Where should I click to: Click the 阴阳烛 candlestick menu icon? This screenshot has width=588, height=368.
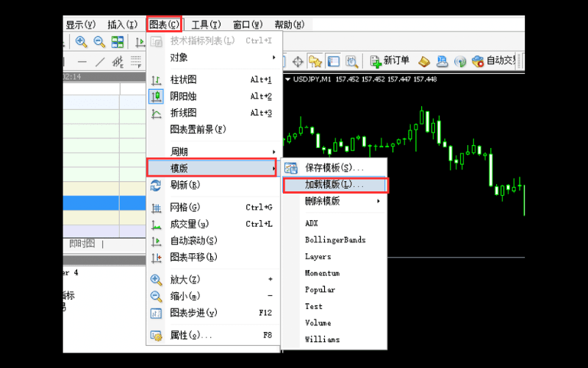click(157, 96)
